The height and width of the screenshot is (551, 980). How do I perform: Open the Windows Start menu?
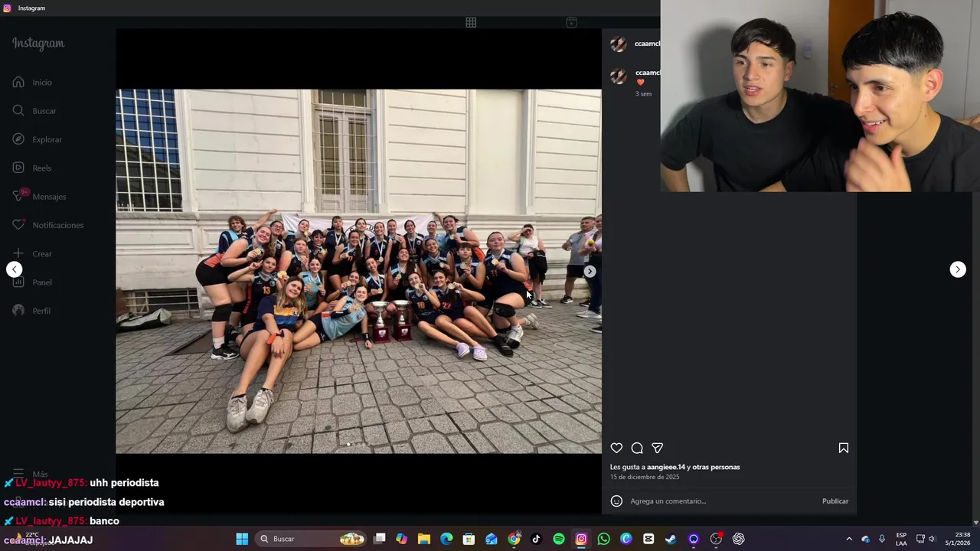pos(242,539)
